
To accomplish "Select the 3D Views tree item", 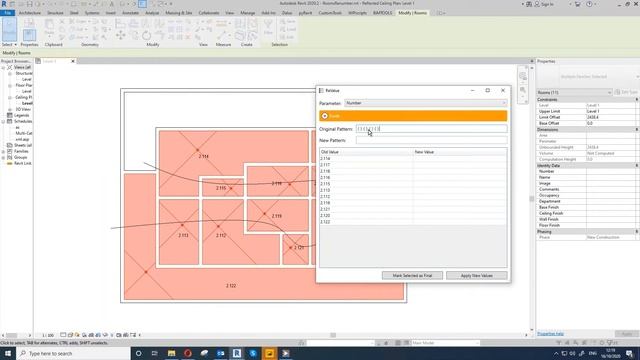I will [23, 109].
